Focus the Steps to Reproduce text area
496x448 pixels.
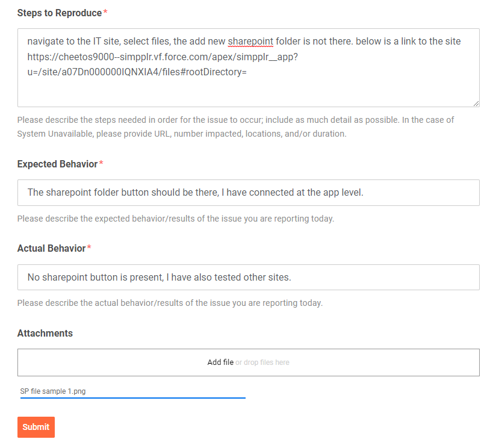tap(249, 67)
